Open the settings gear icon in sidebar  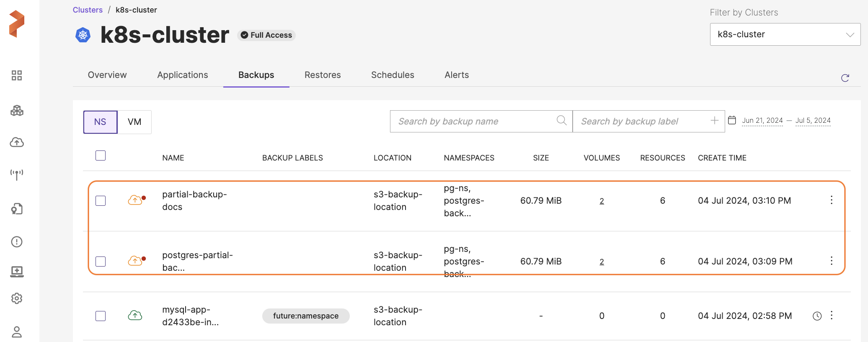(x=17, y=298)
